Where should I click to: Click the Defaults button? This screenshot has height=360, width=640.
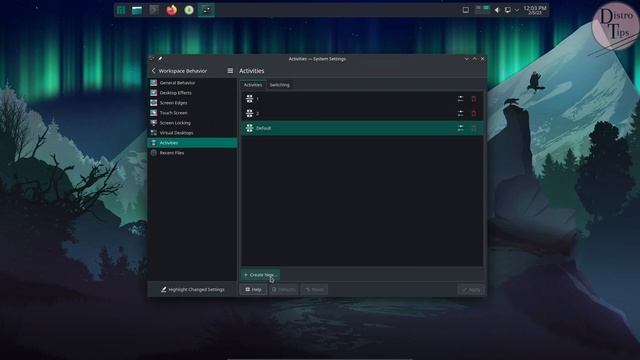click(283, 289)
